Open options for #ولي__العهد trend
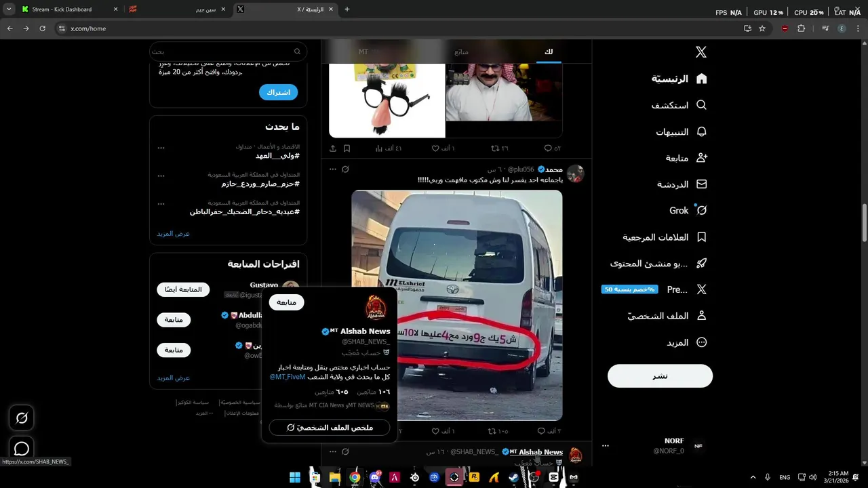 tap(161, 147)
